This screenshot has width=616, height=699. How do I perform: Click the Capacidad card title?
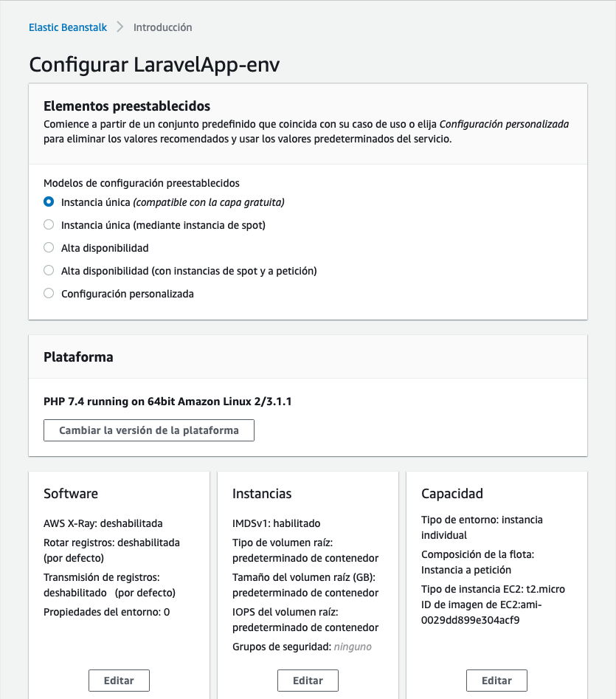(452, 494)
